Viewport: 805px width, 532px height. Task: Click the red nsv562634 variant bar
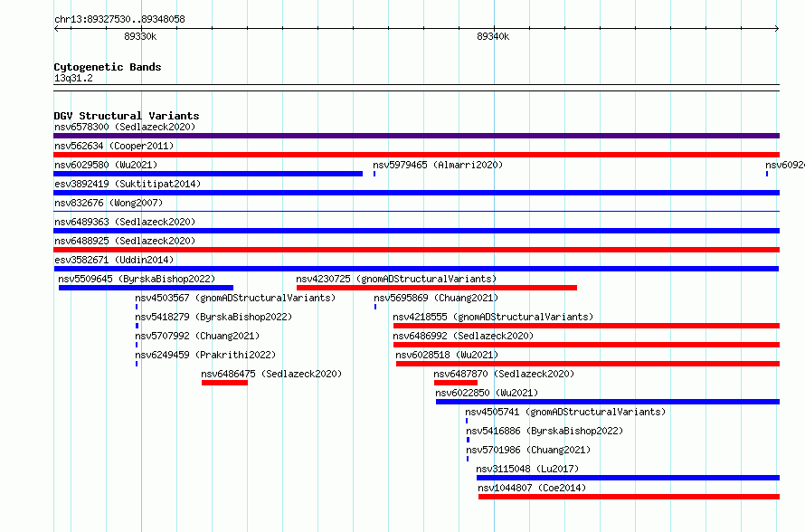click(x=416, y=155)
